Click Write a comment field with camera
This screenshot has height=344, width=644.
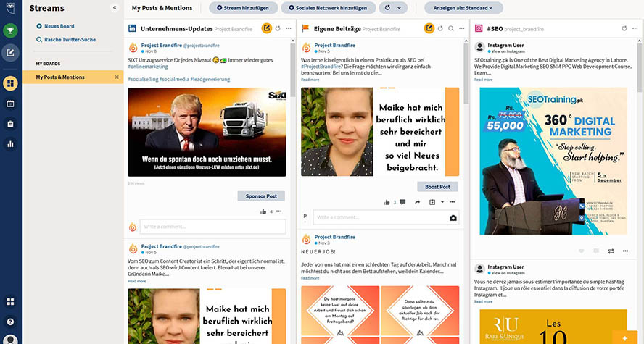coord(386,217)
